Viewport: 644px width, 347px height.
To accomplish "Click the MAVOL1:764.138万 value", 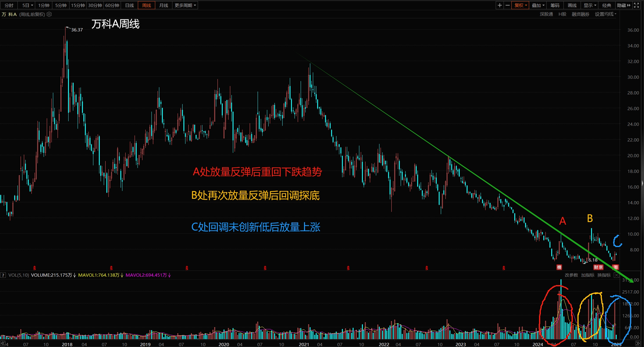I will click(x=99, y=275).
